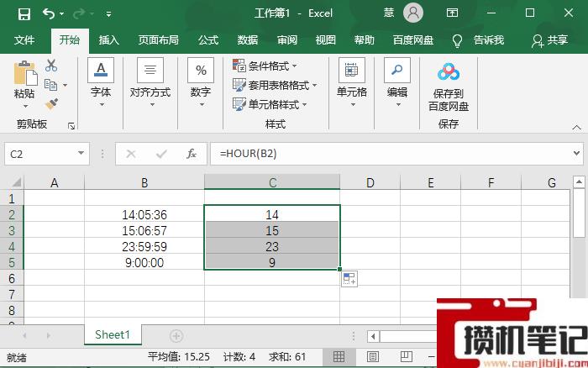The image size is (588, 368).
Task: Click the Save icon in quick access toolbar
Action: [x=24, y=14]
